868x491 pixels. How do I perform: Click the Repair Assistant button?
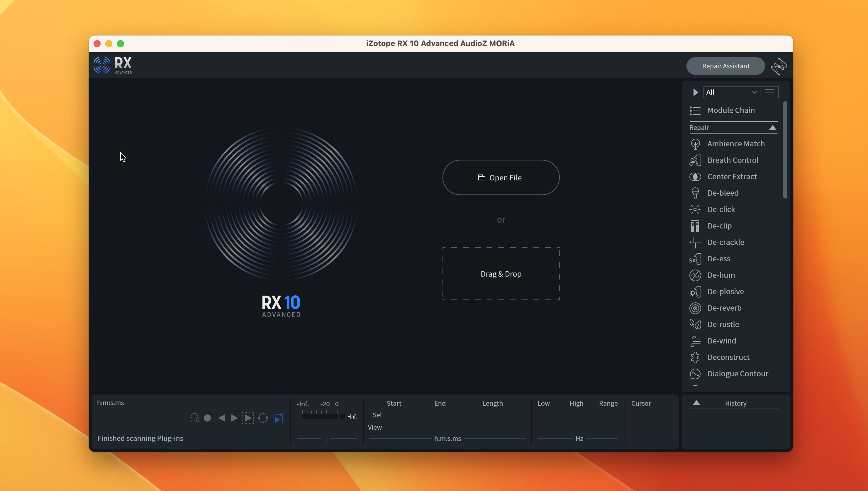click(x=725, y=66)
